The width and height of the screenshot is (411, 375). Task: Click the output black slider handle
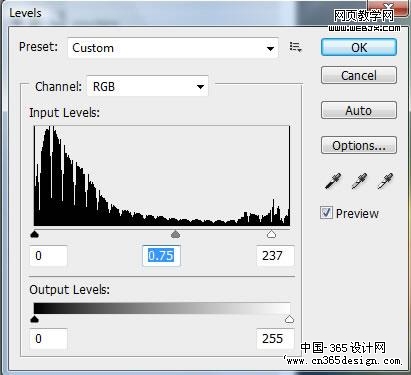click(x=34, y=319)
